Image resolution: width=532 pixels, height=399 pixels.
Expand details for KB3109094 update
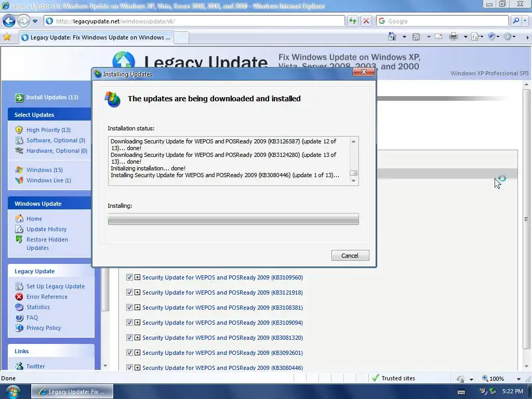[137, 323]
